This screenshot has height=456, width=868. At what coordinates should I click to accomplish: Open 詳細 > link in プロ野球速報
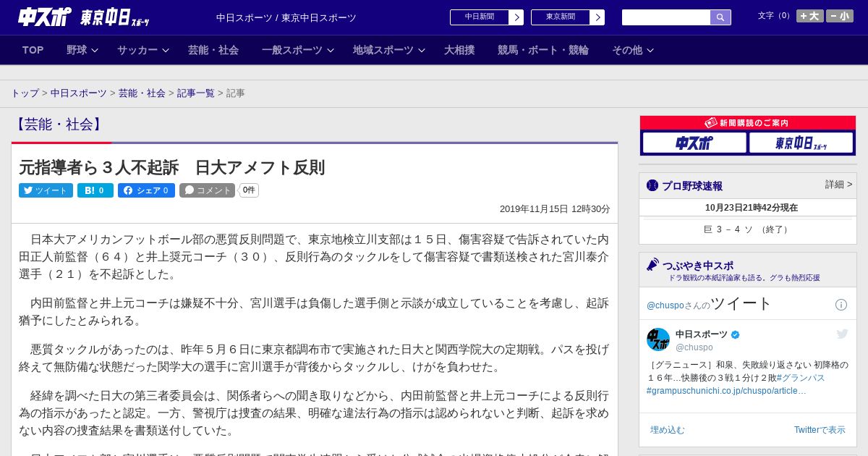838,185
